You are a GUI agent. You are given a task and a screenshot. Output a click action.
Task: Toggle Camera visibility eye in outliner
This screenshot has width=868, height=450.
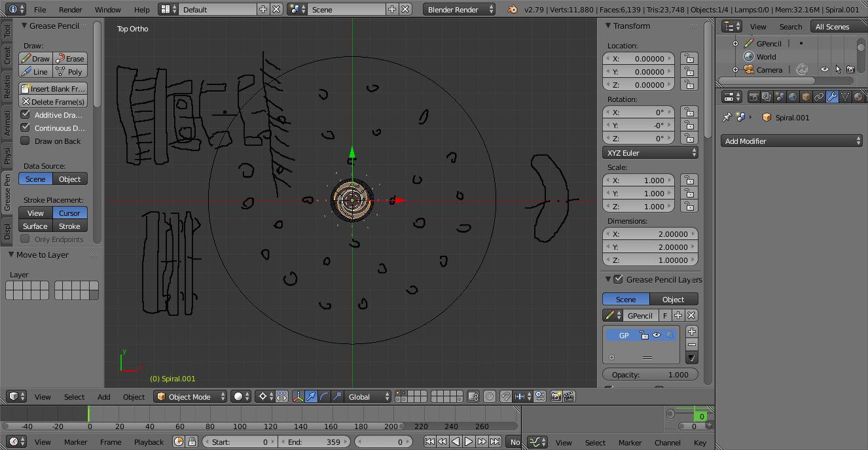[x=825, y=69]
